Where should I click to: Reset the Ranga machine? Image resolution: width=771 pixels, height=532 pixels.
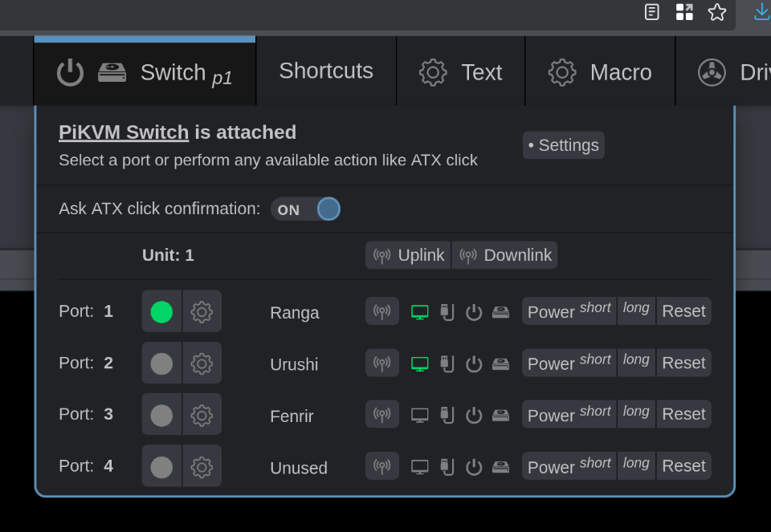coord(684,311)
